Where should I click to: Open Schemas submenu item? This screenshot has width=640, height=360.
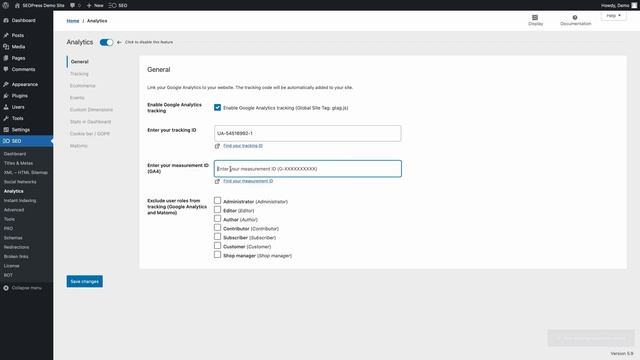click(13, 238)
